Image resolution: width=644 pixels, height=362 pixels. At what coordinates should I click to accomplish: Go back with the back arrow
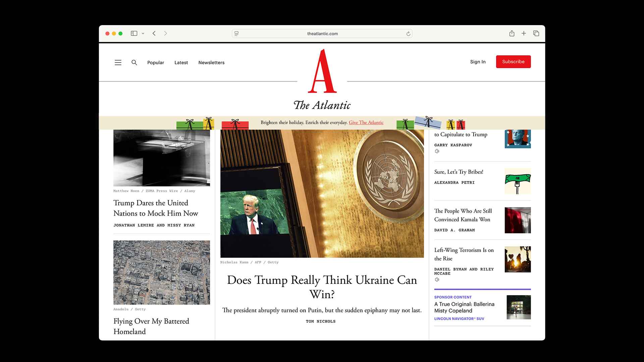[154, 34]
